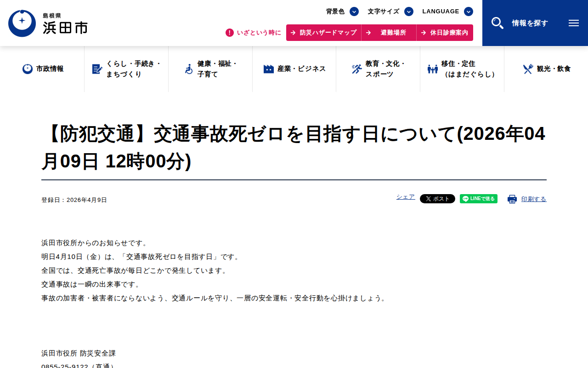
Task: Click the 避難場所 button
Action: [389, 33]
